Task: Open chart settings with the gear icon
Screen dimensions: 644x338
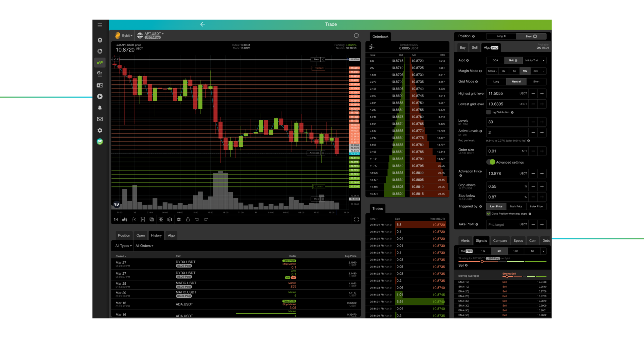Action: (x=179, y=219)
